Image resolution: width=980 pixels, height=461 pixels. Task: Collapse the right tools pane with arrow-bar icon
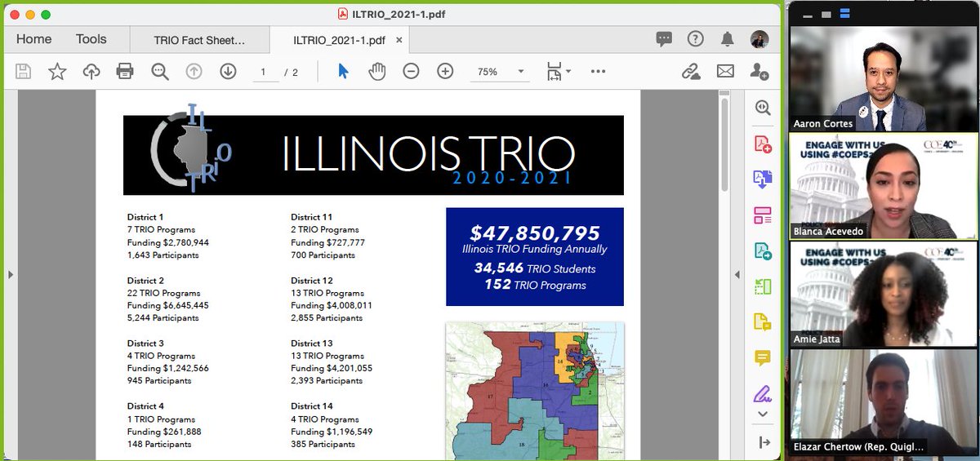(x=764, y=442)
